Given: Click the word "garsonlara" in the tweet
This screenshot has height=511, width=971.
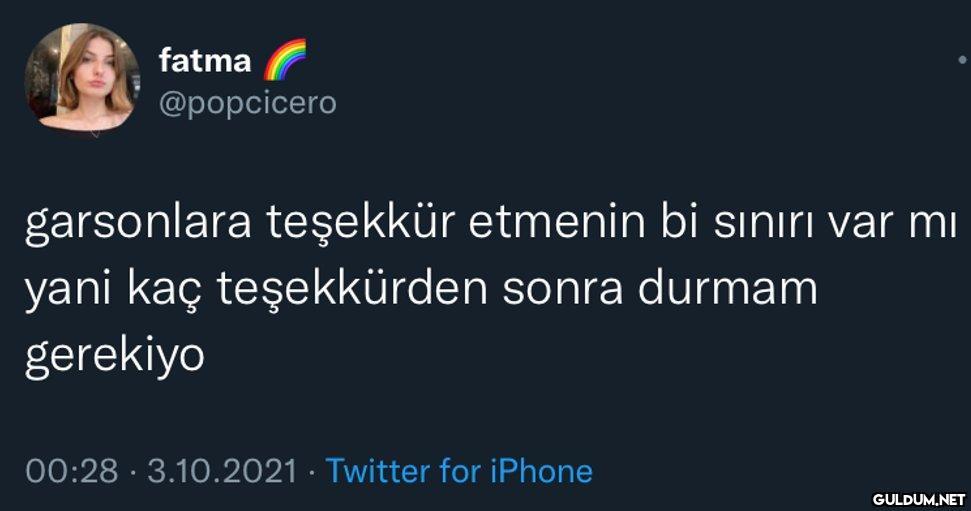Looking at the screenshot, I should (137, 225).
